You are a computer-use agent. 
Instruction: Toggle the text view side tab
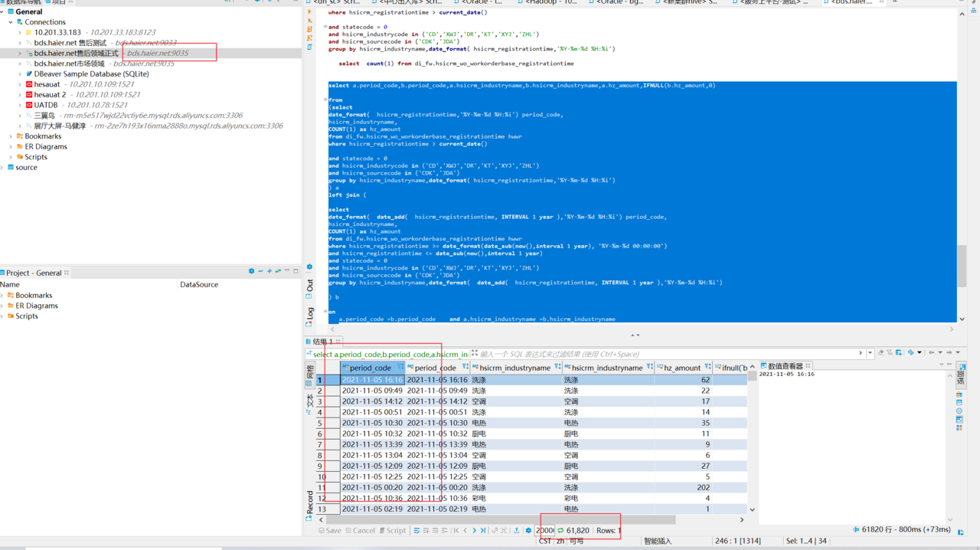(310, 401)
